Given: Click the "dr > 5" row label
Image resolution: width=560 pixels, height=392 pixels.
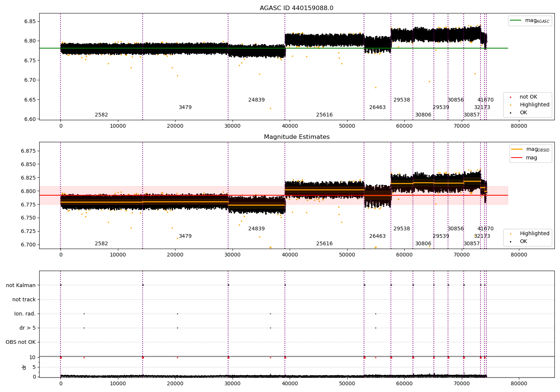Looking at the screenshot, I should pyautogui.click(x=28, y=328).
